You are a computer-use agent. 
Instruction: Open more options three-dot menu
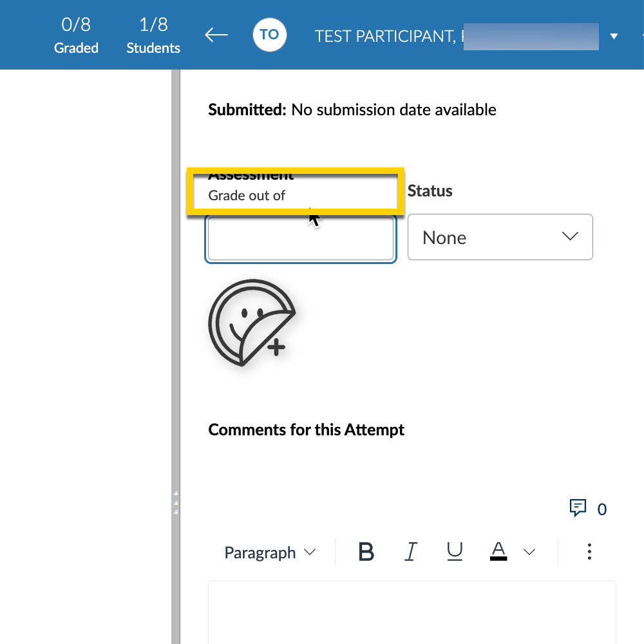pyautogui.click(x=589, y=552)
